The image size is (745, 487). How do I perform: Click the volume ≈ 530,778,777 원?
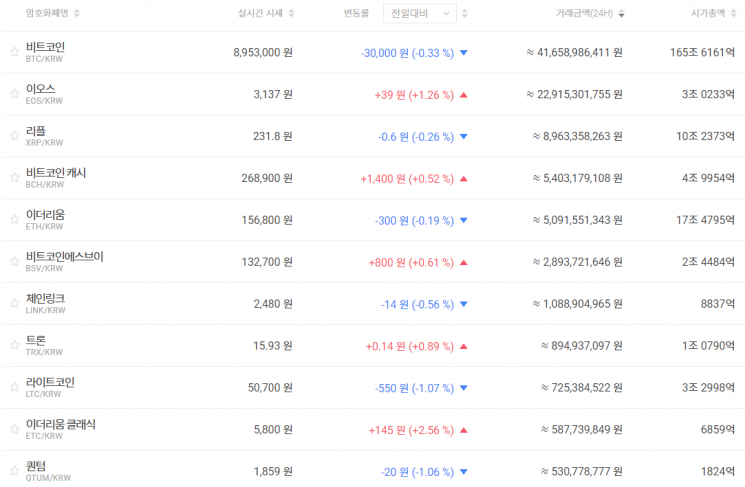pyautogui.click(x=582, y=471)
